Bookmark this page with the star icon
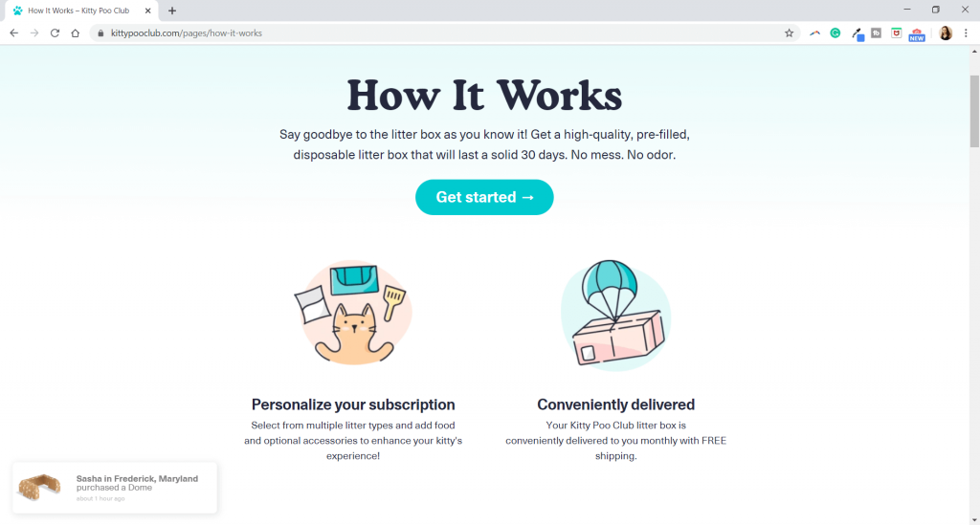The width and height of the screenshot is (980, 525). click(789, 33)
